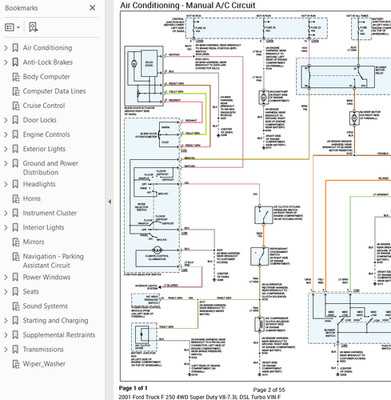Screen dimensions: 391x400
Task: Click the Bookmarks panel title
Action: pos(21,8)
